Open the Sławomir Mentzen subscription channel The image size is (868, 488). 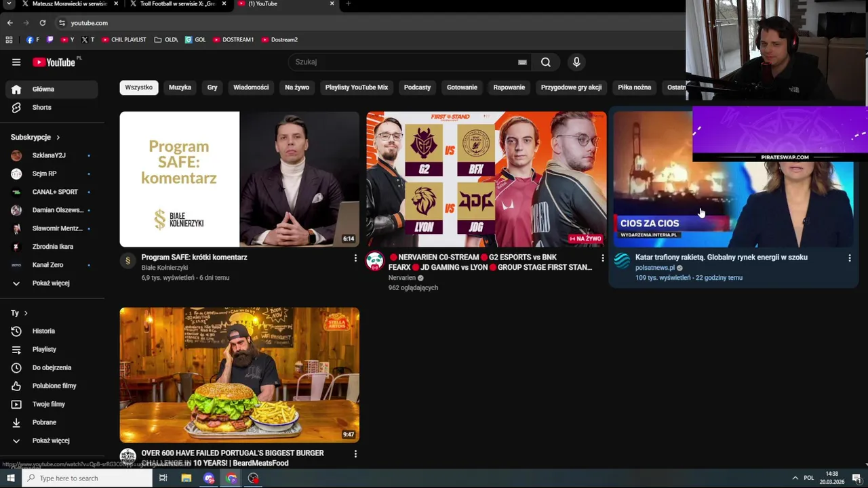52,229
